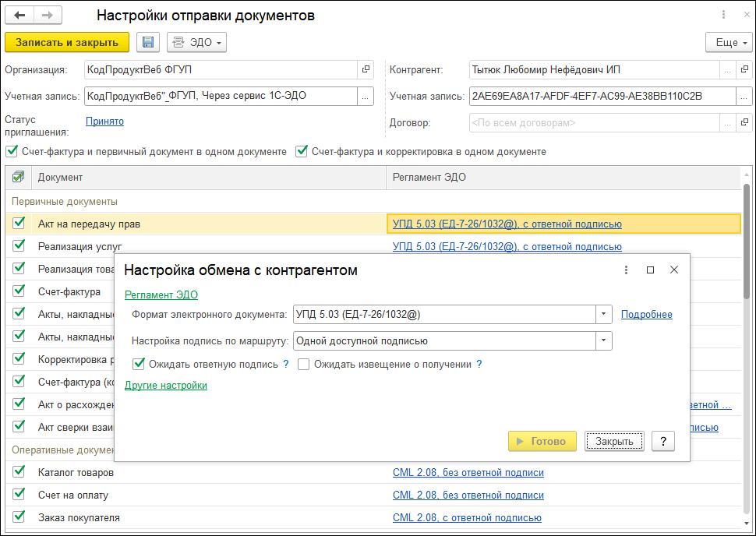Viewport: 756px width, 536px height.
Task: Open the ЭДО dropdown menu
Action: tap(196, 42)
